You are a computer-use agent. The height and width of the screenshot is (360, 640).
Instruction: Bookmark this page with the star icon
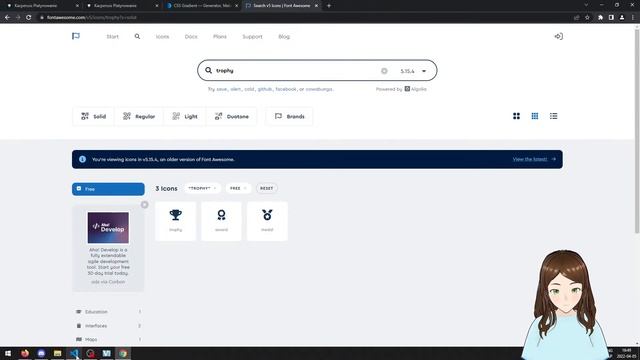click(x=587, y=18)
